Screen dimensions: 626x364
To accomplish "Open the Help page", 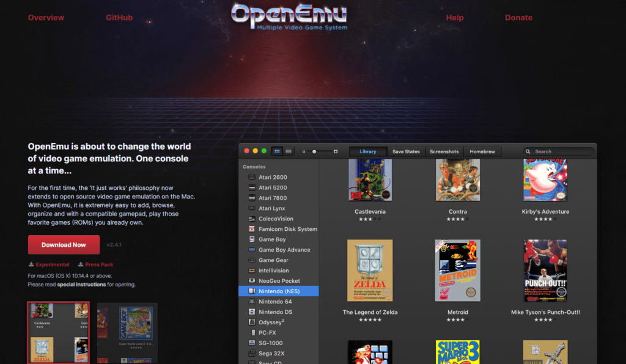I will click(455, 18).
